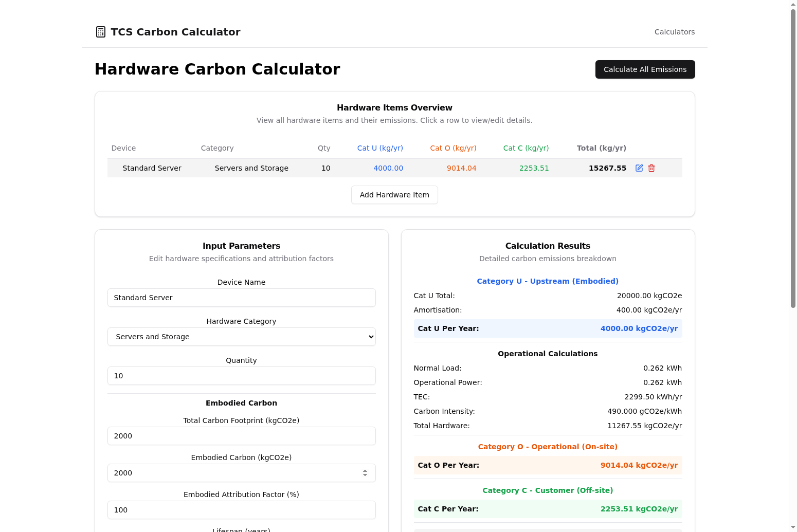Open the Hardware Category dropdown

pyautogui.click(x=241, y=337)
